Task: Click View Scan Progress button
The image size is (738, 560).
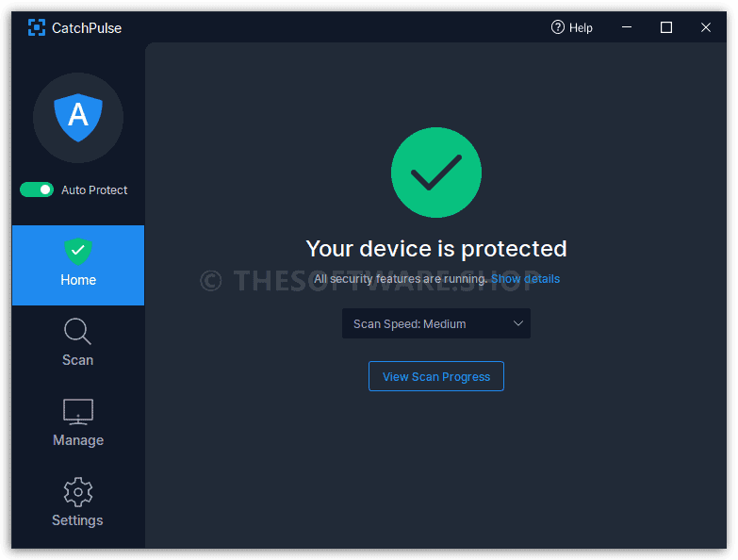Action: tap(436, 376)
